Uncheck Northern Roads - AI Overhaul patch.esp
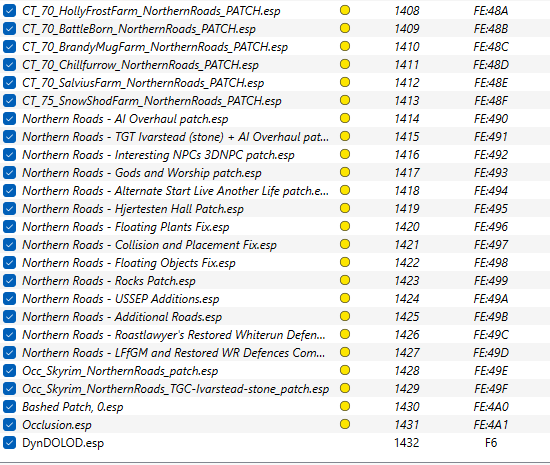This screenshot has height=465, width=550. (x=9, y=119)
